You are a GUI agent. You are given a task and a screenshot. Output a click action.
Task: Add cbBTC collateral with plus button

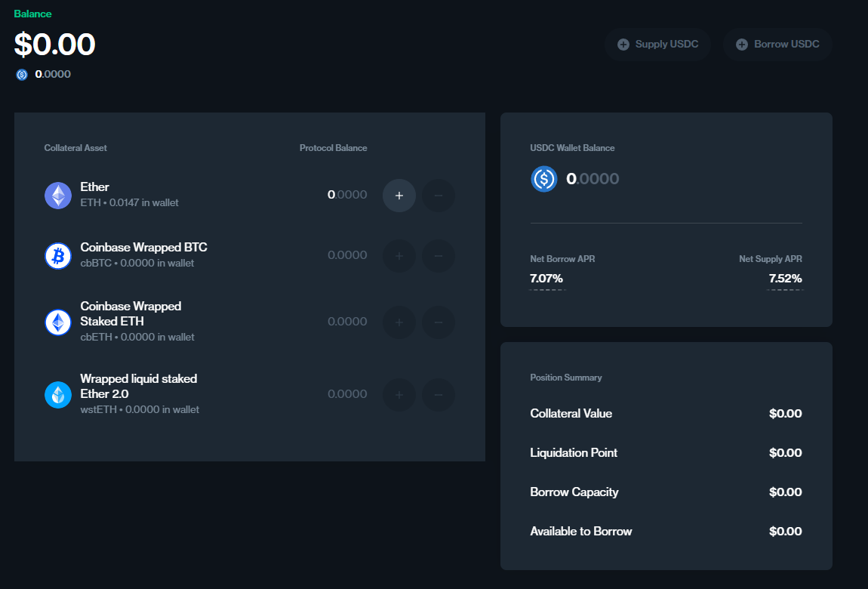tap(399, 256)
